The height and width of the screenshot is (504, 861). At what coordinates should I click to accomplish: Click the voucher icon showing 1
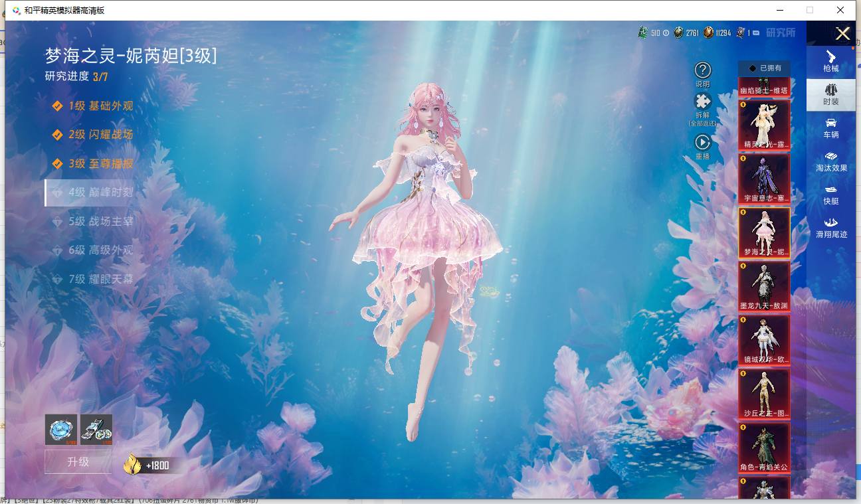(739, 33)
